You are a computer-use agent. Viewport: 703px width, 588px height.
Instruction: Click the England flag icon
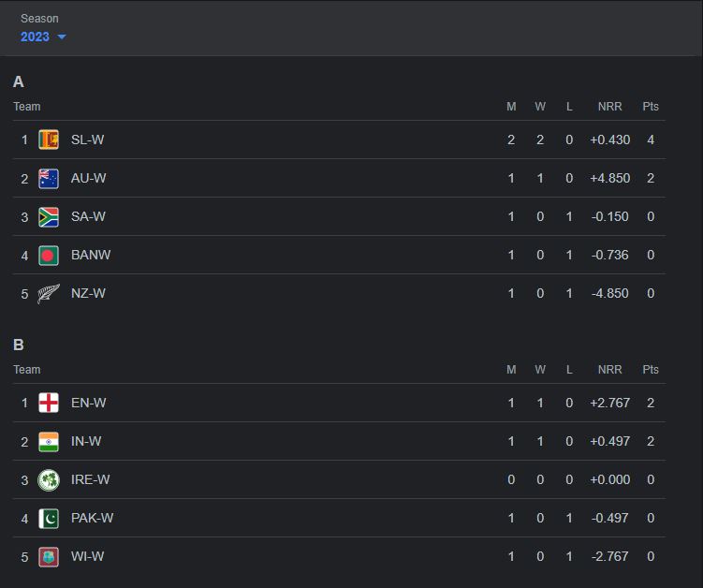(x=49, y=403)
